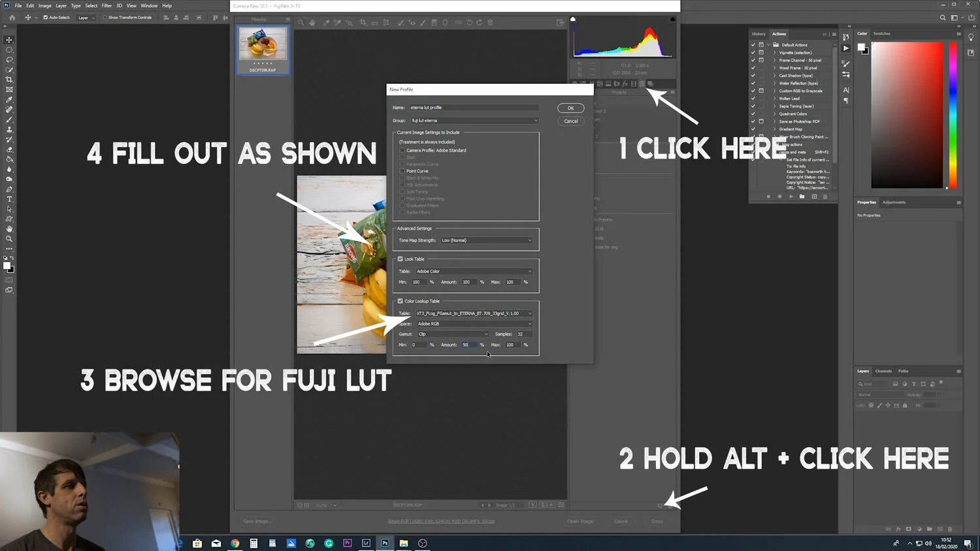This screenshot has width=980, height=551.
Task: Collapse the Default Actions set
Action: (769, 45)
